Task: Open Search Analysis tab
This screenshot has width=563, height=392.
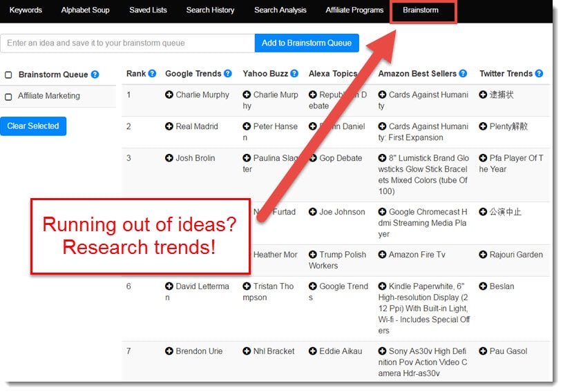Action: (280, 10)
